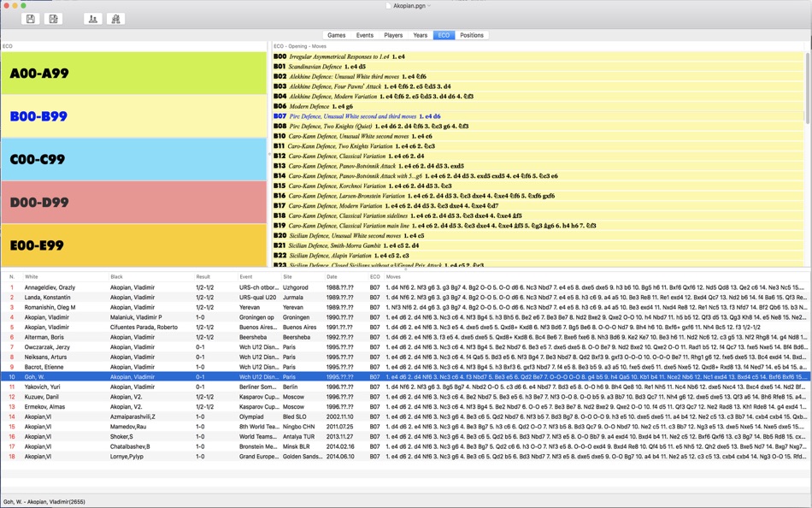Open the Events tab

tap(365, 35)
